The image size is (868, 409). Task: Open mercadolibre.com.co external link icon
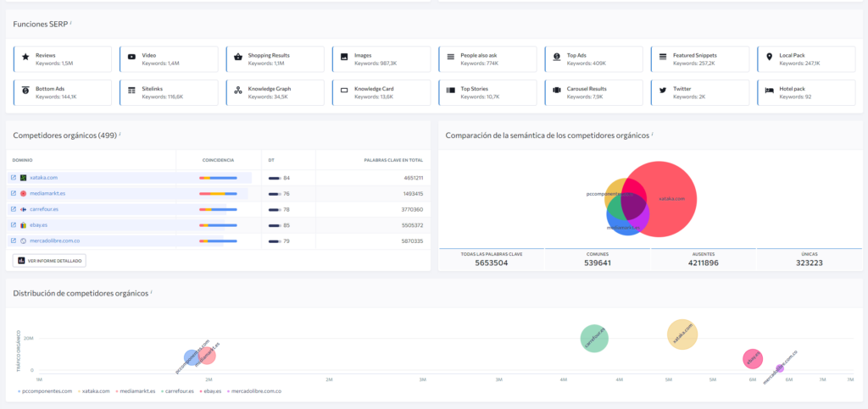[x=14, y=241]
